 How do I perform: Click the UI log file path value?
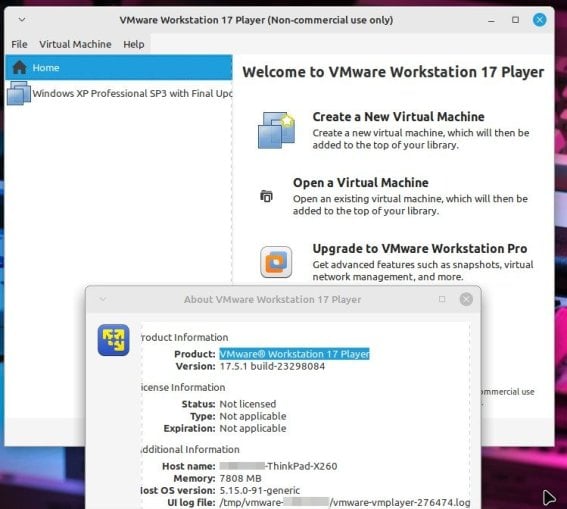(x=345, y=502)
